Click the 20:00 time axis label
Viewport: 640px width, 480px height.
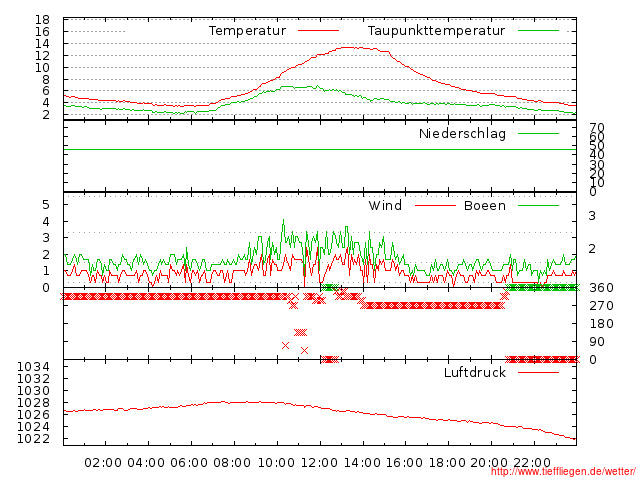(x=489, y=463)
